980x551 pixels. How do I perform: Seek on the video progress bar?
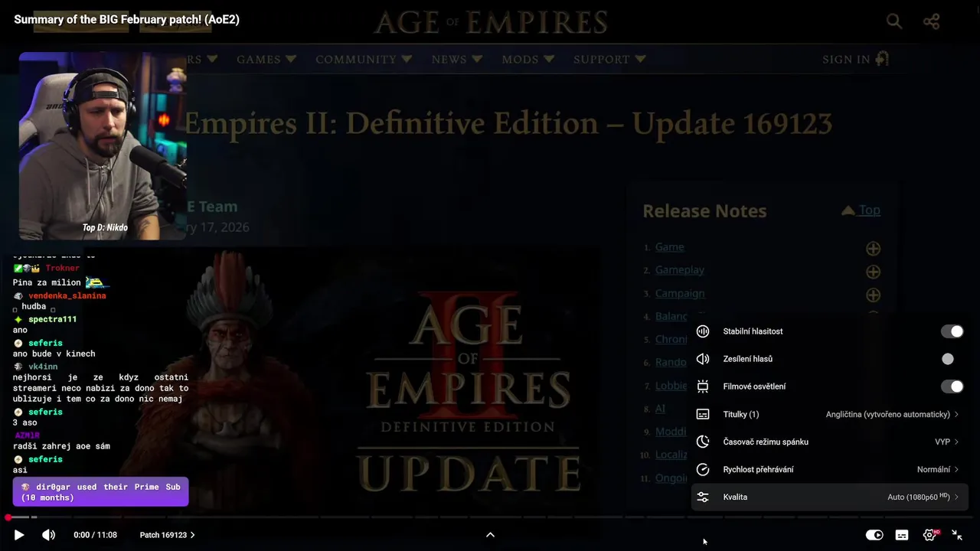pyautogui.click(x=490, y=517)
